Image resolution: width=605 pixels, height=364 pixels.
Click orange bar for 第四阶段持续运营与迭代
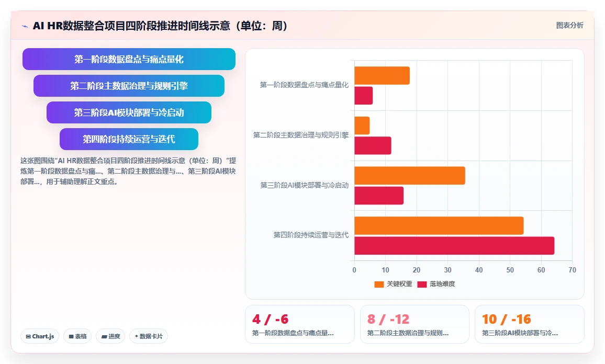click(439, 225)
